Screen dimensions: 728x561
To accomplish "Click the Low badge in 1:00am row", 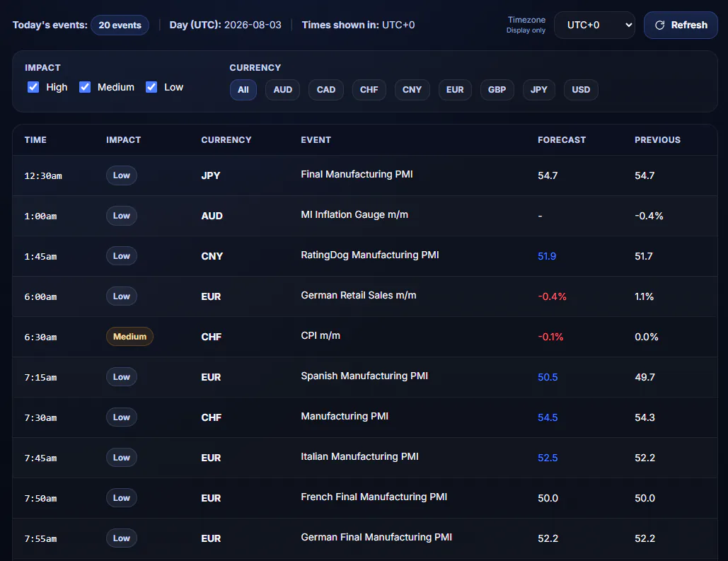I will tap(122, 216).
